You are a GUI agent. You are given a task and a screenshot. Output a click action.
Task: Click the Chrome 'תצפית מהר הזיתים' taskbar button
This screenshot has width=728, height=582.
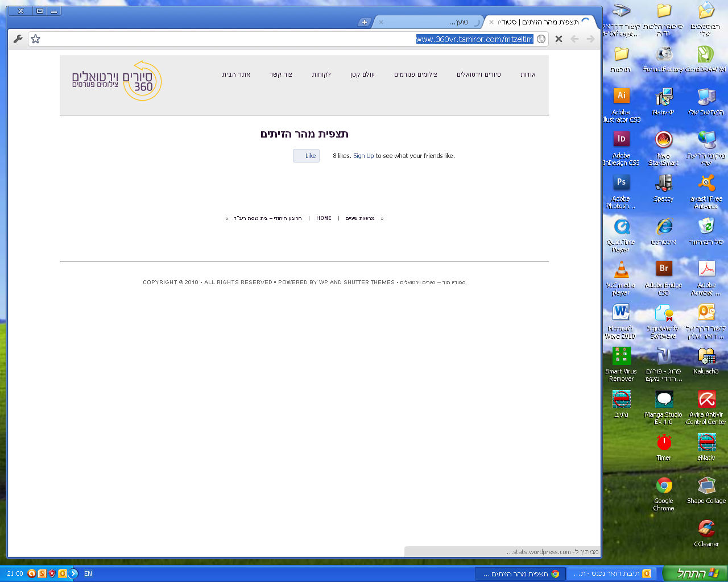pos(520,573)
